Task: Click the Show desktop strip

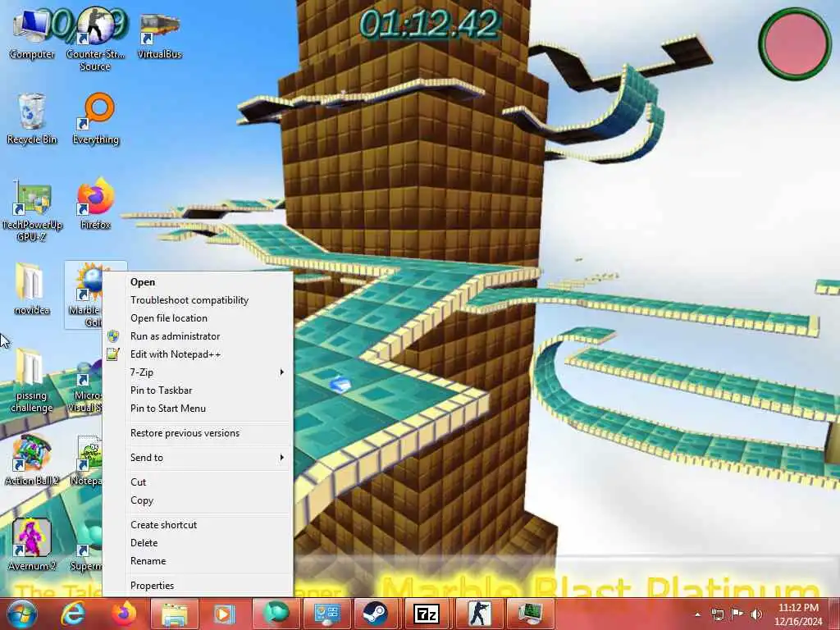Action: (835, 614)
